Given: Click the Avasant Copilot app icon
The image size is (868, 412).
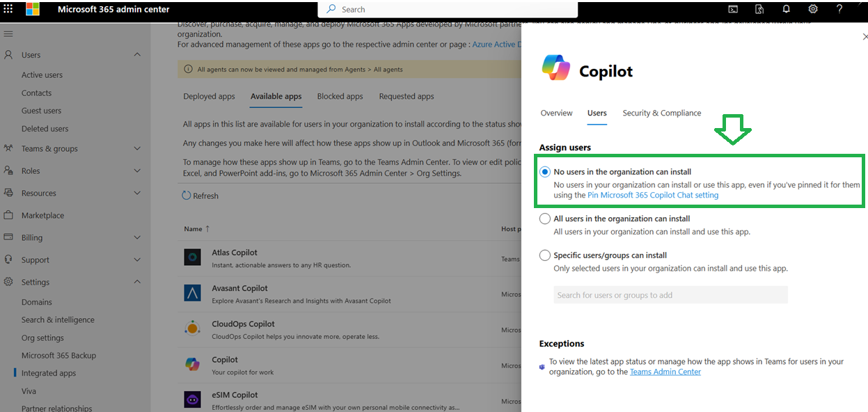Looking at the screenshot, I should click(x=193, y=293).
